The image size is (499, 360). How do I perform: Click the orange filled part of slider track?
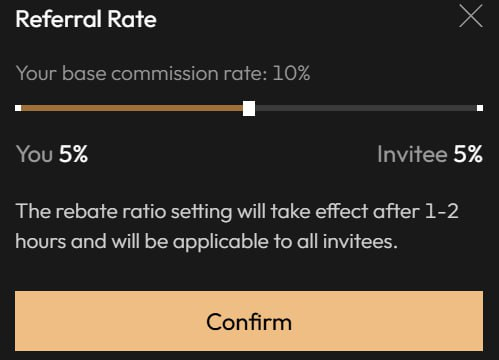(132, 108)
